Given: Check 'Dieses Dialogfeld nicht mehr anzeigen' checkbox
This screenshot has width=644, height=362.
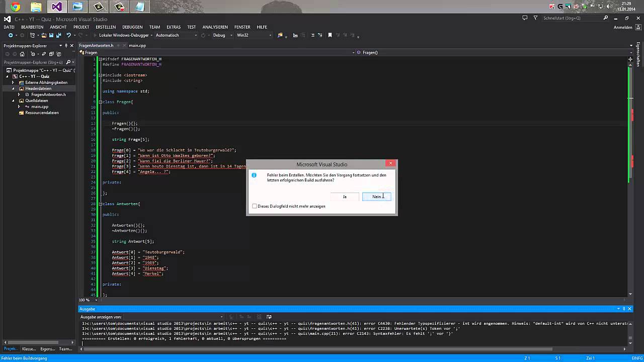Looking at the screenshot, I should coord(255,206).
